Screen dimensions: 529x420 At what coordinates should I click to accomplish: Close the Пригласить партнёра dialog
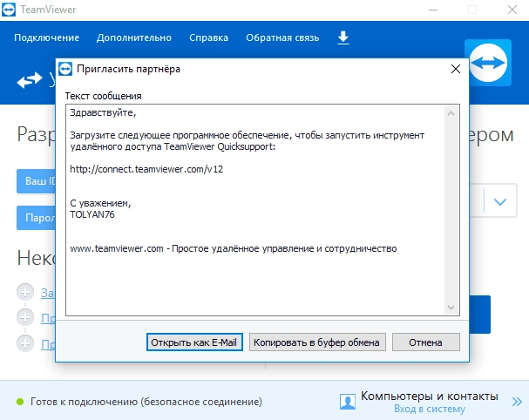coord(456,69)
